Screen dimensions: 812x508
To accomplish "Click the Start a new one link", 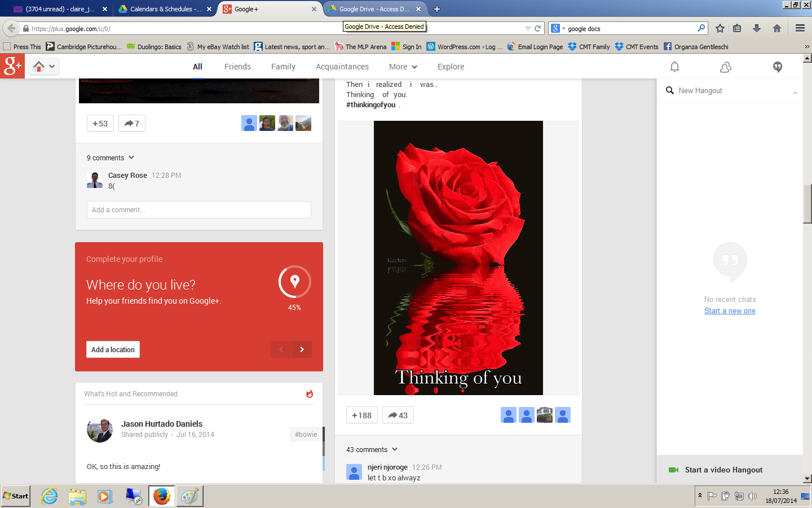I will coord(730,311).
